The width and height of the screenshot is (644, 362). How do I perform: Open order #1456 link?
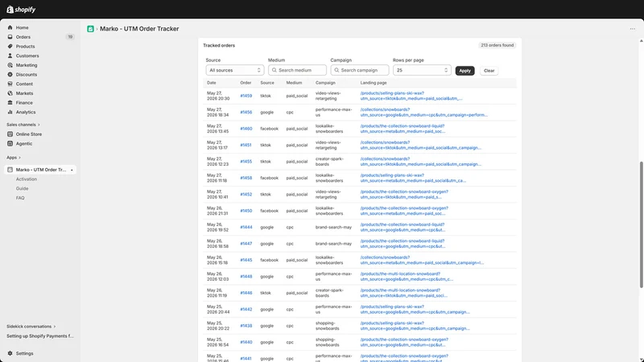246,112
